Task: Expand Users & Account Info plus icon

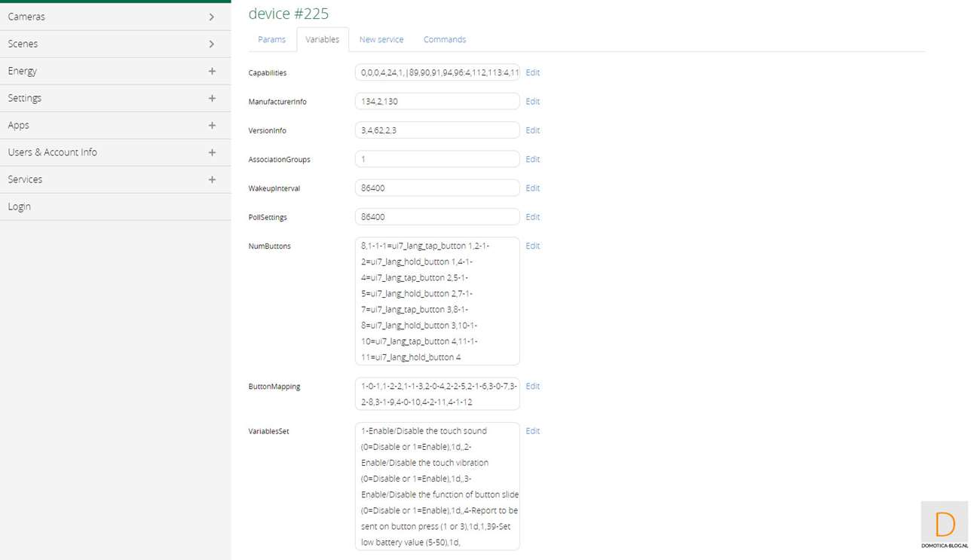Action: coord(212,152)
